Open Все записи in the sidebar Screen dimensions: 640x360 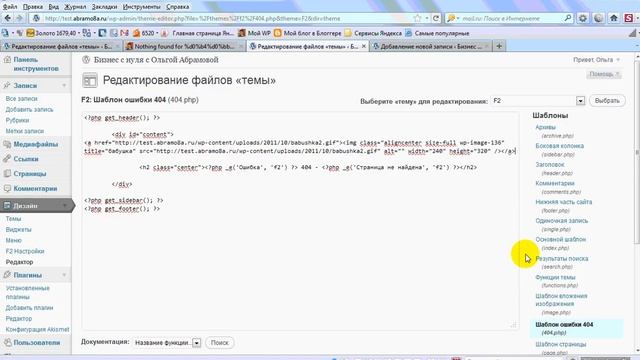pyautogui.click(x=22, y=99)
